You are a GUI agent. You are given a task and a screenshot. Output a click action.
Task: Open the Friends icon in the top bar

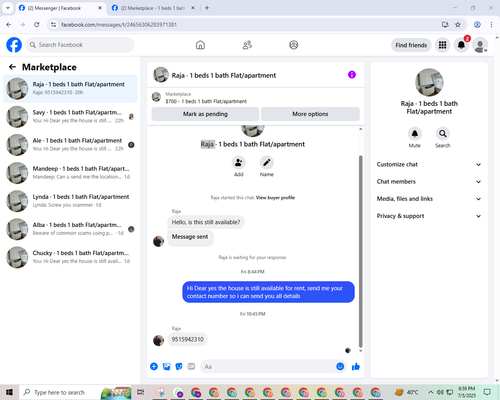tap(247, 45)
